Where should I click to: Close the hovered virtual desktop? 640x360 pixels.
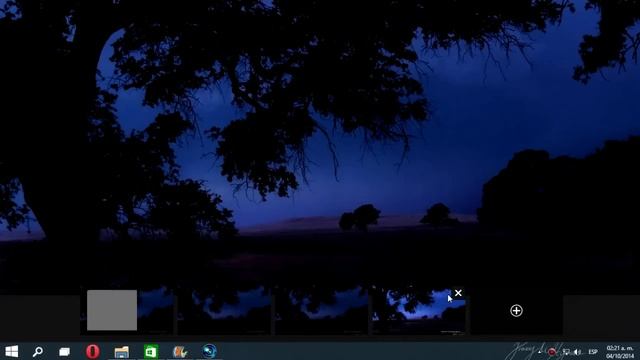458,293
